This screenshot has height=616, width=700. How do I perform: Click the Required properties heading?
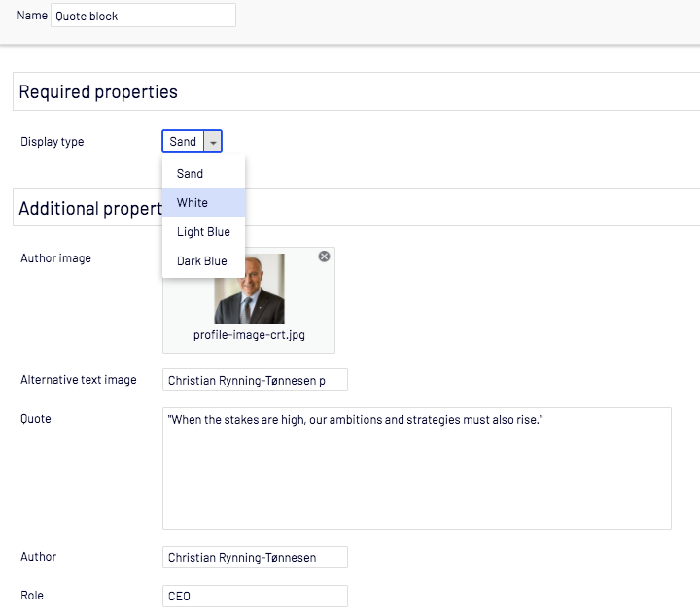(x=98, y=92)
